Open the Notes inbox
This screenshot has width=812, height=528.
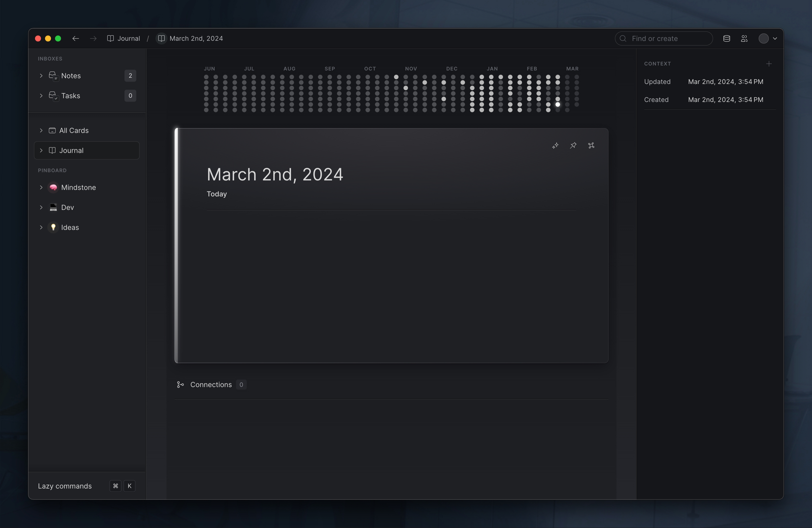point(87,76)
